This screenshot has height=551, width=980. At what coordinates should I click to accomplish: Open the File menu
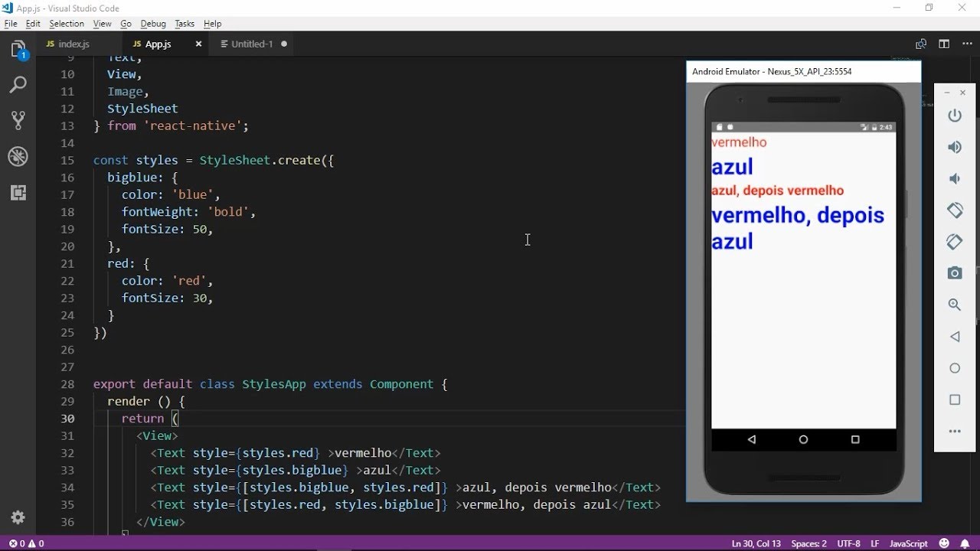point(11,24)
